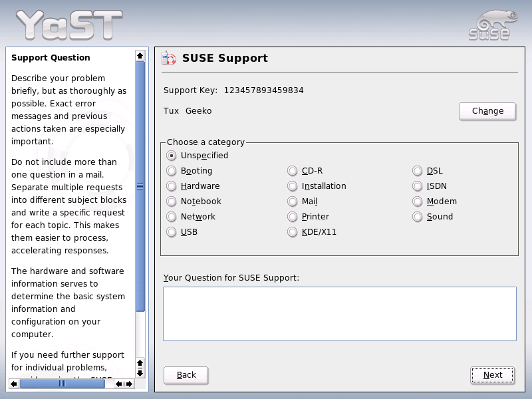Choose the Printer category
Screen dimensions: 532x399
click(x=292, y=217)
